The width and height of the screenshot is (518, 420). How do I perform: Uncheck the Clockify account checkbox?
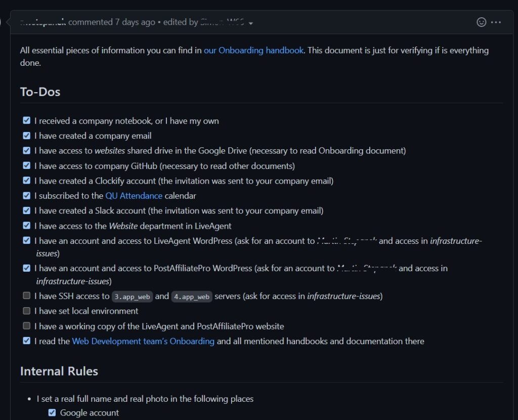click(26, 180)
